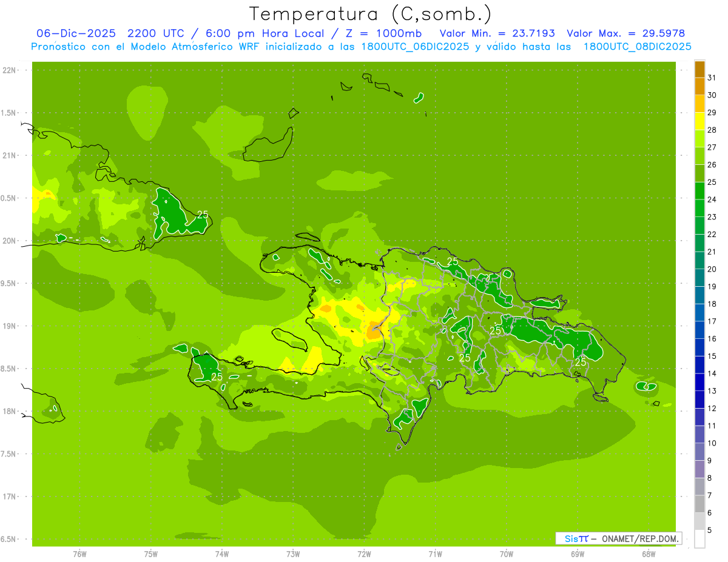Click the "22N" latitude label
This screenshot has width=728, height=562.
(10, 70)
